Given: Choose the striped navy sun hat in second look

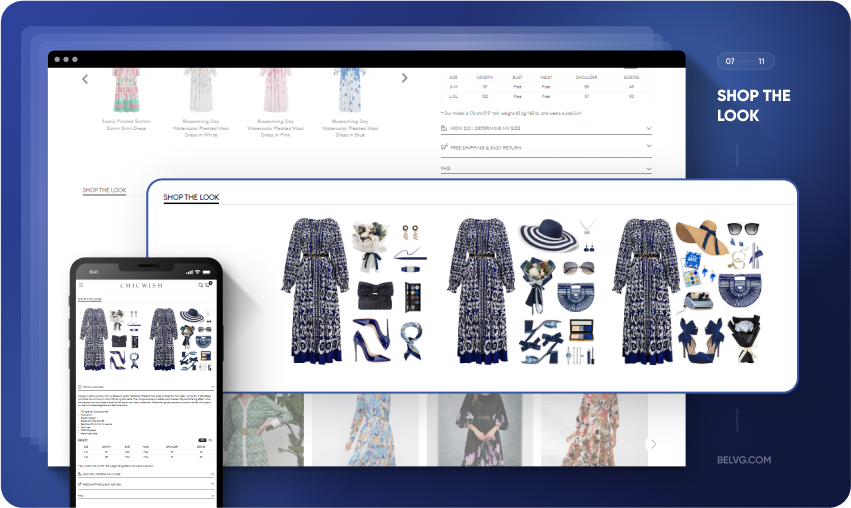Looking at the screenshot, I should [548, 235].
